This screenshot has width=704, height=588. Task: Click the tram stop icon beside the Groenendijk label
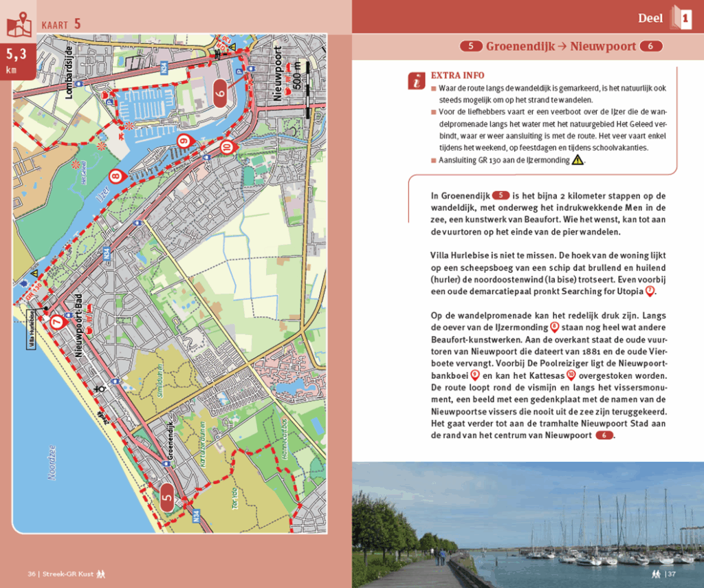[x=165, y=463]
